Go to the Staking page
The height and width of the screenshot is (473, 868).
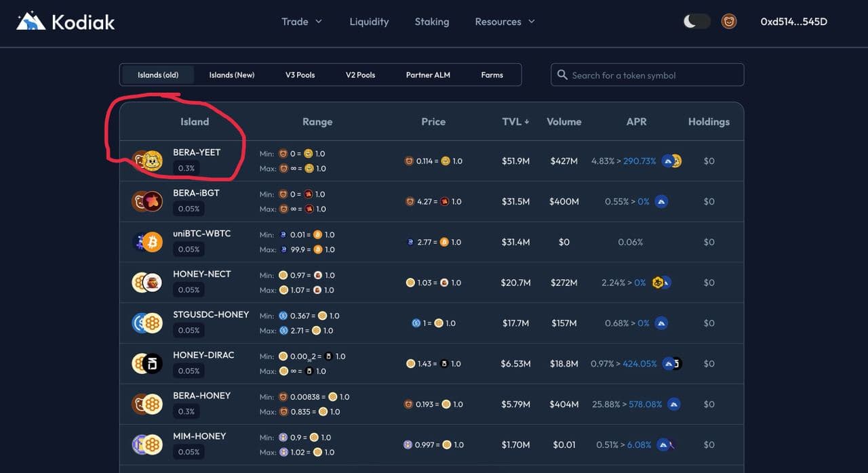[432, 22]
